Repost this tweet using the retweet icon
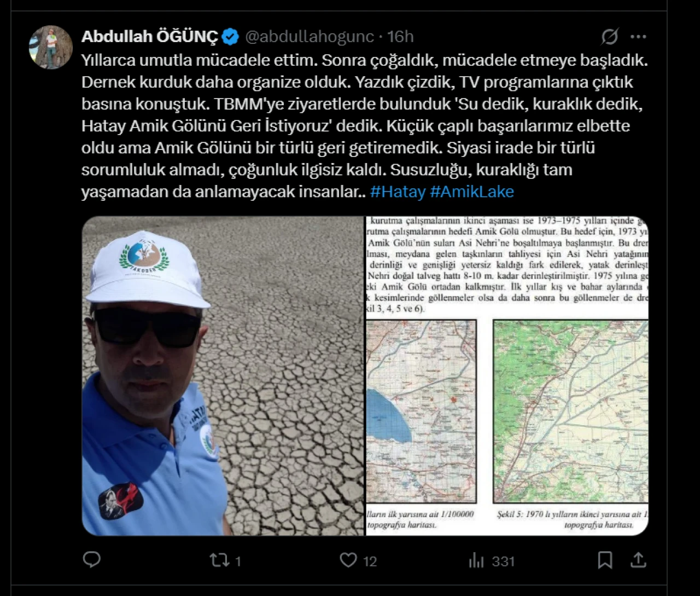 (x=219, y=560)
